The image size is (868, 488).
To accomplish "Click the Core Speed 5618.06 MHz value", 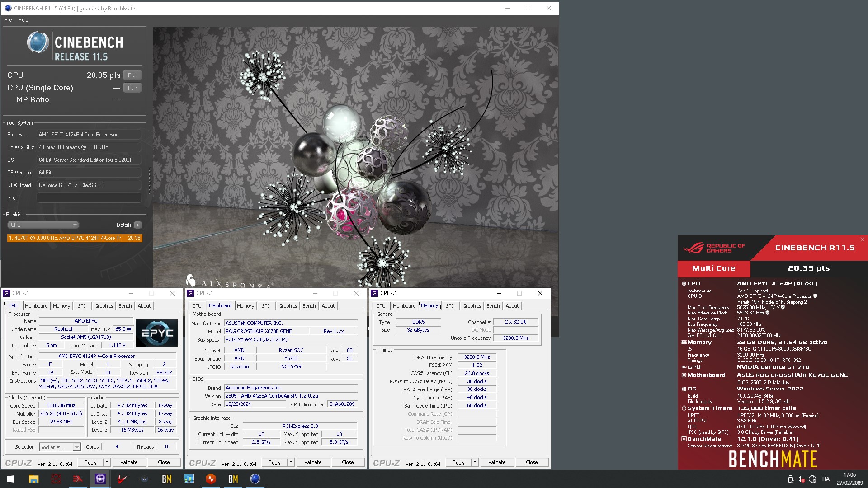I will (x=61, y=405).
